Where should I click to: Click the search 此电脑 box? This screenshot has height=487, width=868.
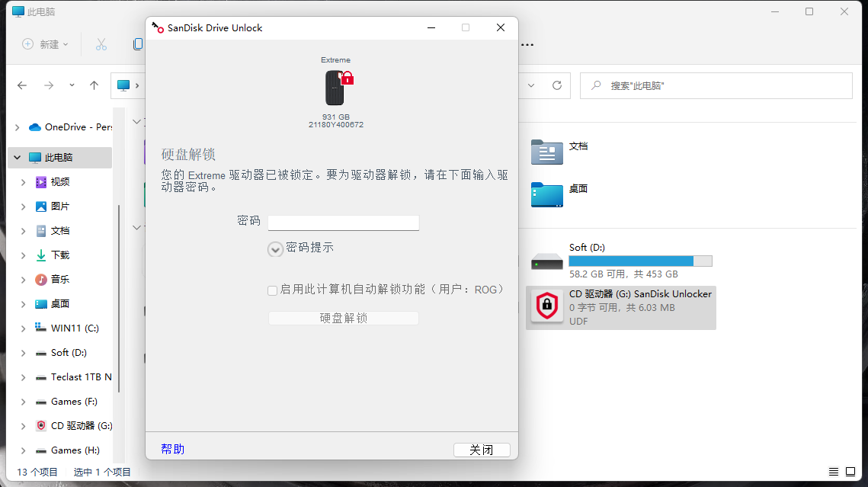pos(716,86)
